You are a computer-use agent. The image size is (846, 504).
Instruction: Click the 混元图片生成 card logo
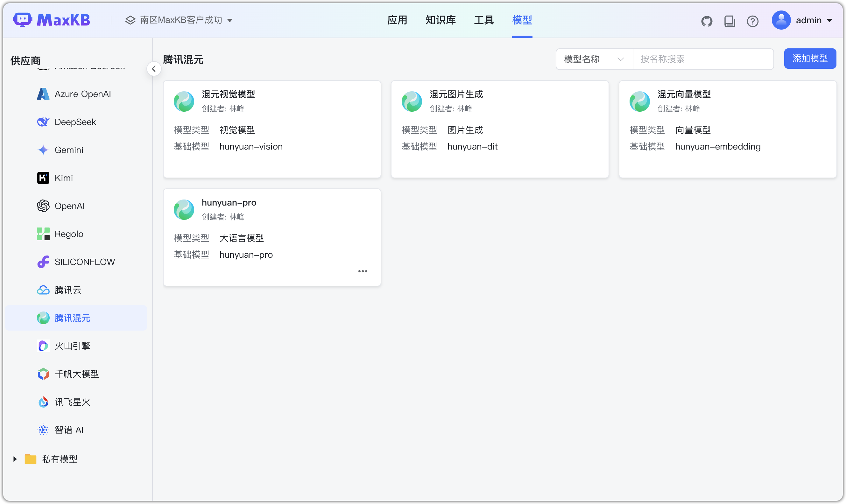click(x=412, y=101)
